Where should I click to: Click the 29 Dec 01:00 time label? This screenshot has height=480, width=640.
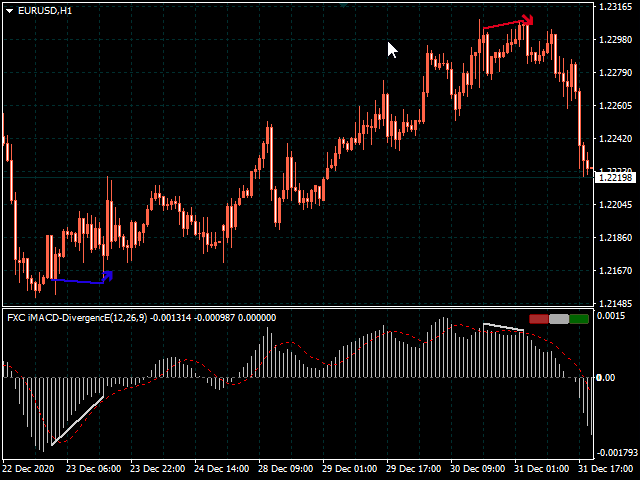tap(349, 469)
